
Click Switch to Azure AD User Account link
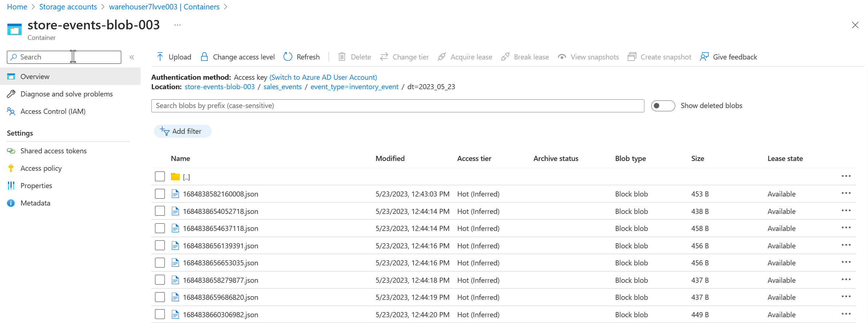pyautogui.click(x=323, y=77)
